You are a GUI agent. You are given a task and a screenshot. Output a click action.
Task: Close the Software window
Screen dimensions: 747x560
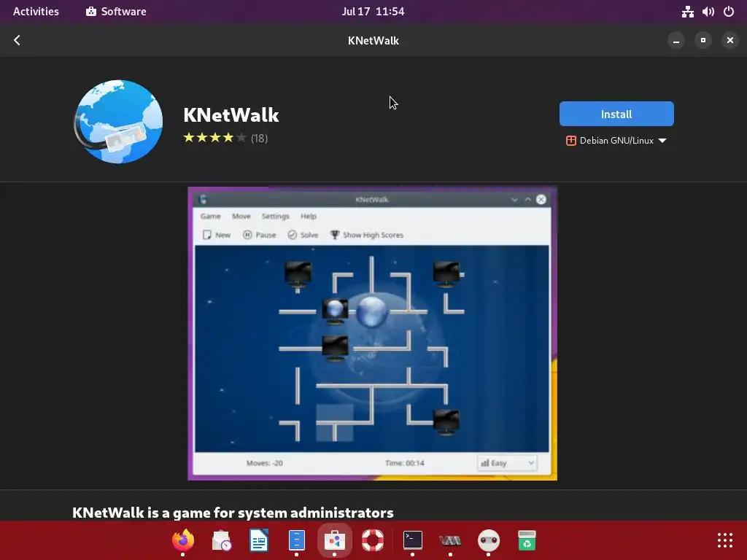point(729,41)
